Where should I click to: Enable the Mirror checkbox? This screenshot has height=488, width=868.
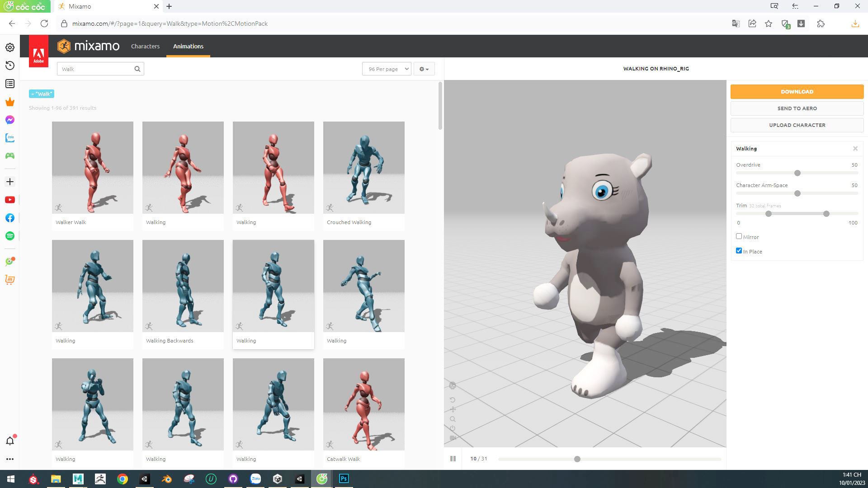pos(739,236)
